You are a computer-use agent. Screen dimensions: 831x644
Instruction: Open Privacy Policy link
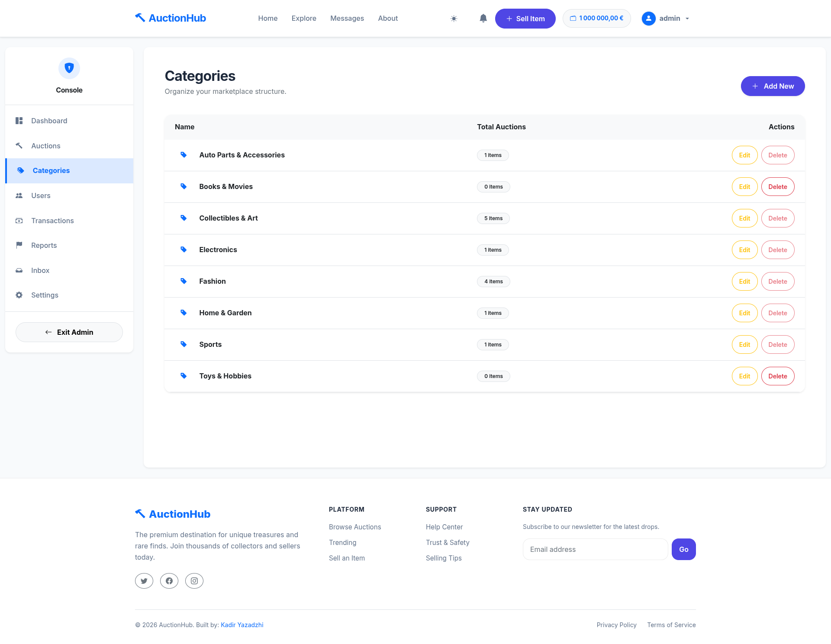click(x=616, y=625)
